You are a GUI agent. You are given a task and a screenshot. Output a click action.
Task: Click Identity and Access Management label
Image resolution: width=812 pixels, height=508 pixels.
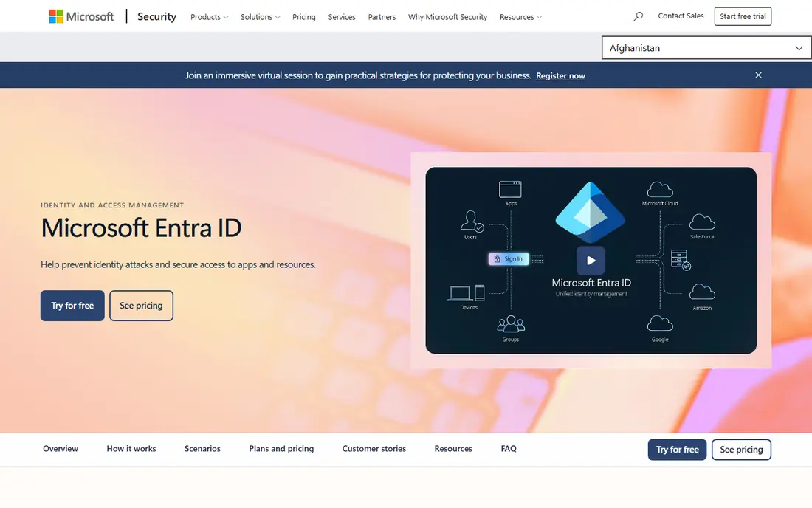tap(112, 205)
